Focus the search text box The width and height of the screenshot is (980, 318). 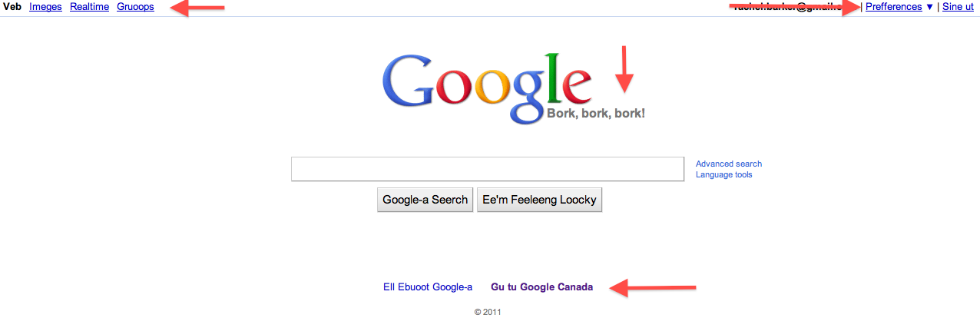[x=488, y=169]
